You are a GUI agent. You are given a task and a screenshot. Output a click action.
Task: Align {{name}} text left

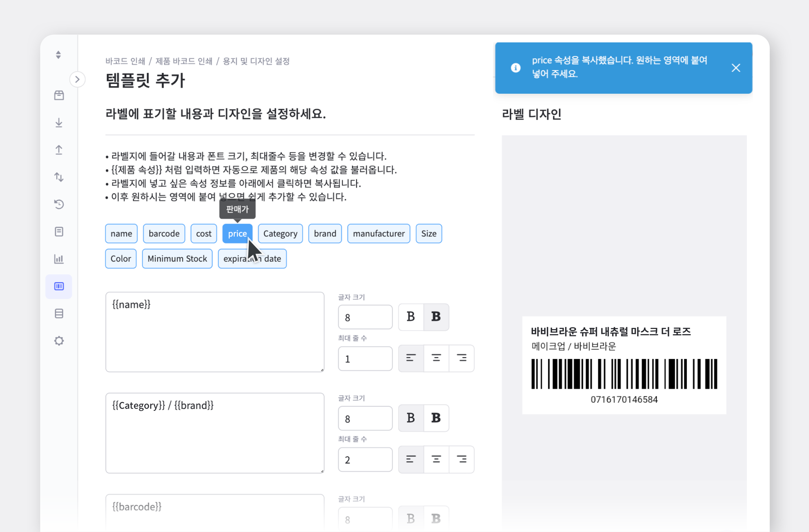[x=411, y=358]
